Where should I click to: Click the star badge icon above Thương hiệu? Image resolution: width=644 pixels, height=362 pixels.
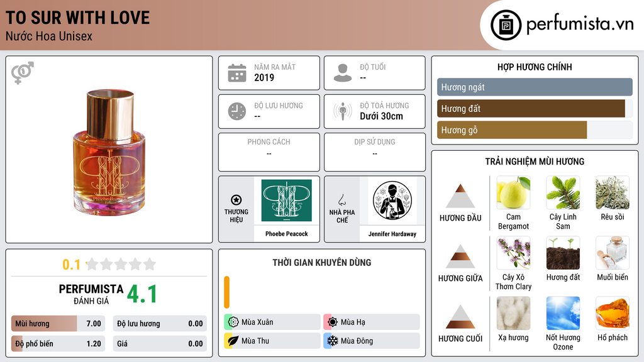pyautogui.click(x=236, y=200)
